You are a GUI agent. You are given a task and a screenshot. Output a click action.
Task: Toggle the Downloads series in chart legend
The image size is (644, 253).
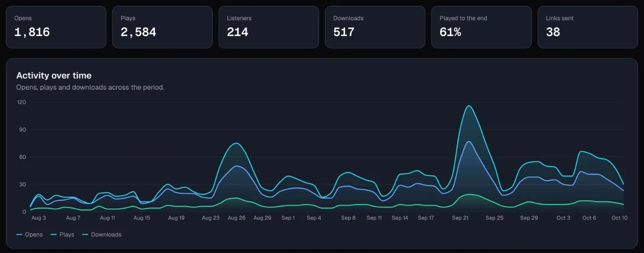pos(102,235)
